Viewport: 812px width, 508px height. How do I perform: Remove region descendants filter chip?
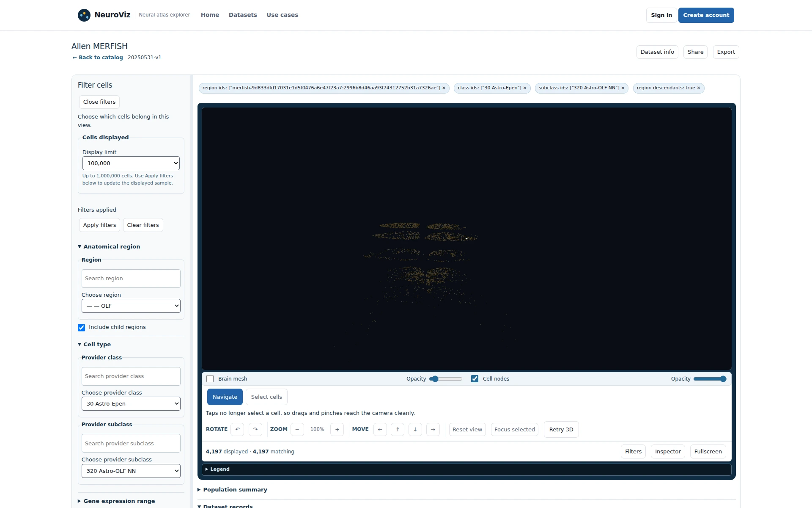(x=699, y=88)
